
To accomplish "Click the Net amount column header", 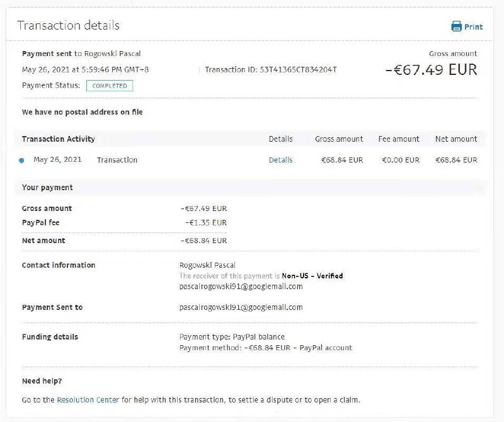I will click(x=455, y=139).
